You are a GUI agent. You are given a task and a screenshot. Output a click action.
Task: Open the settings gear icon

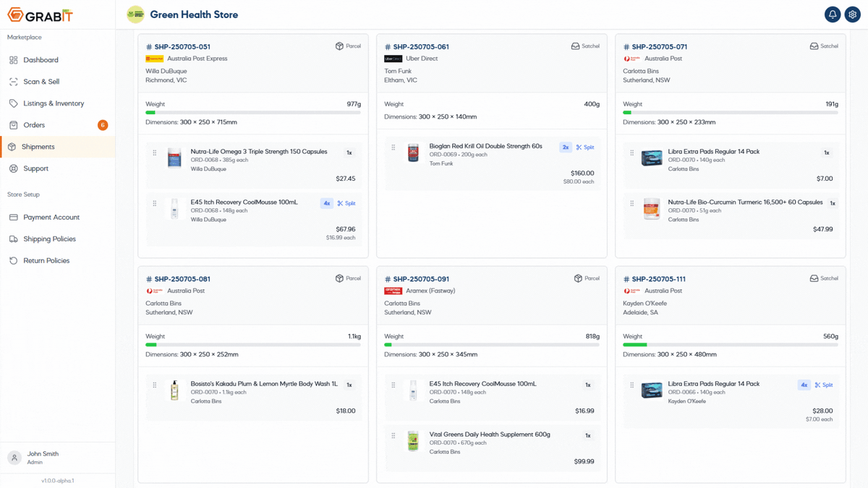tap(853, 14)
